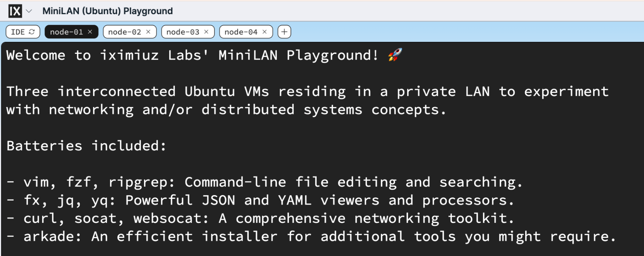Screen dimensions: 644x256
Task: Close the node-04 tab
Action: tap(264, 32)
